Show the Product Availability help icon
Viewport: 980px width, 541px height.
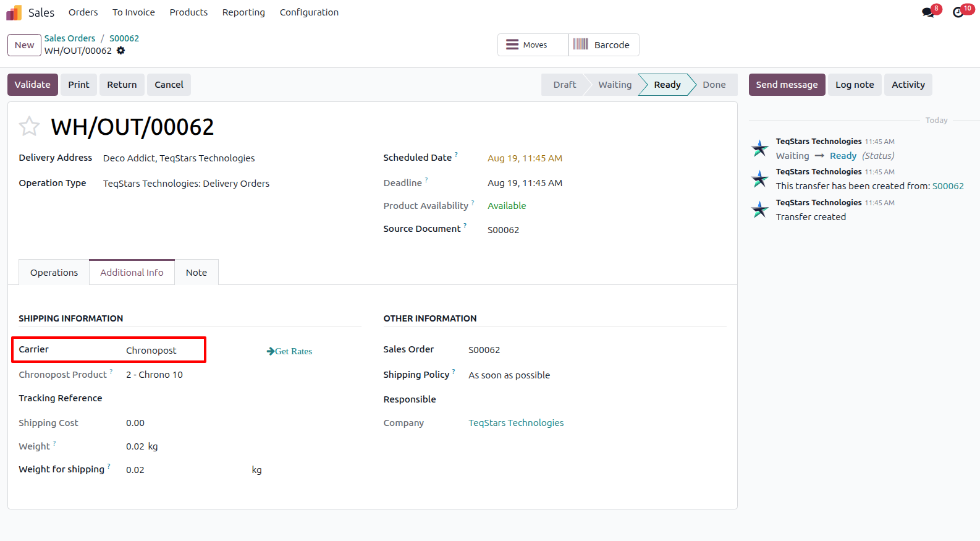tap(473, 202)
